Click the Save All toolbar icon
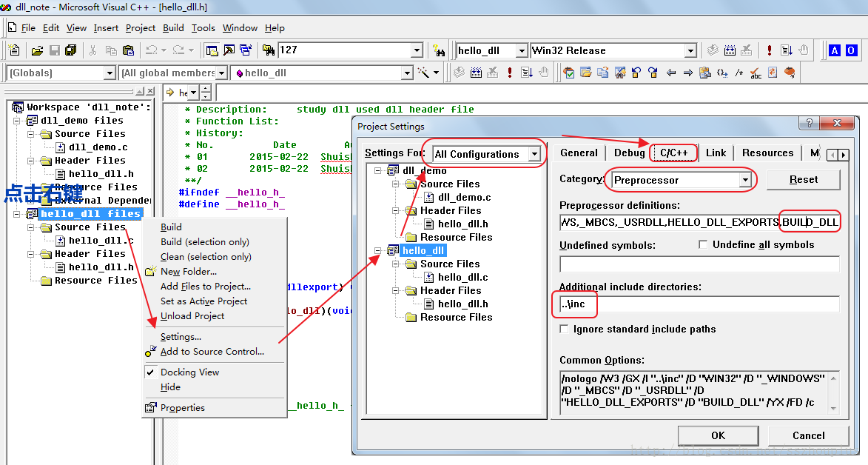The width and height of the screenshot is (868, 465). pos(71,50)
